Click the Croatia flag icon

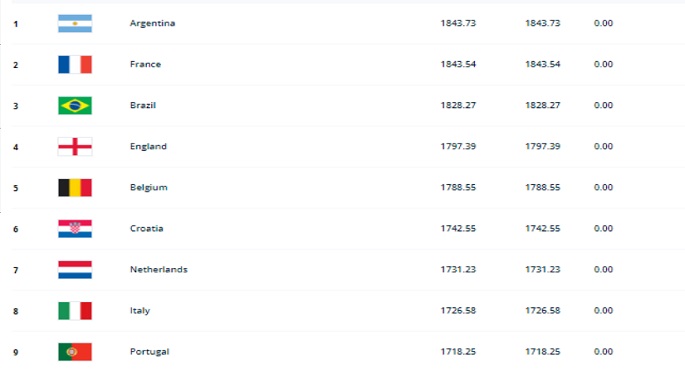click(75, 228)
